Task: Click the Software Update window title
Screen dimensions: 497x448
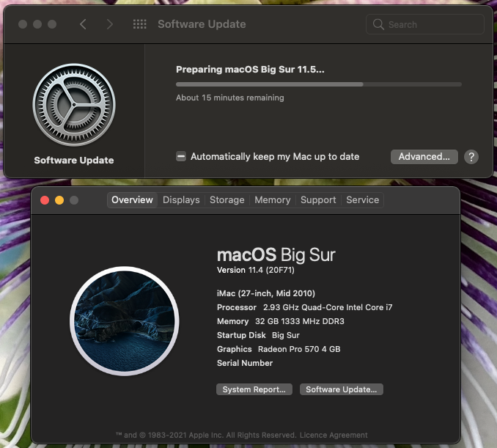Action: (x=202, y=24)
